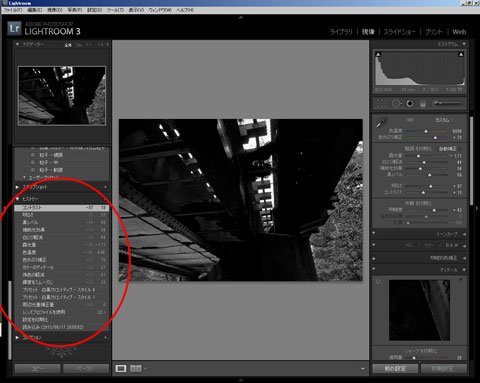Switch to the ライブラリ module

(x=341, y=32)
